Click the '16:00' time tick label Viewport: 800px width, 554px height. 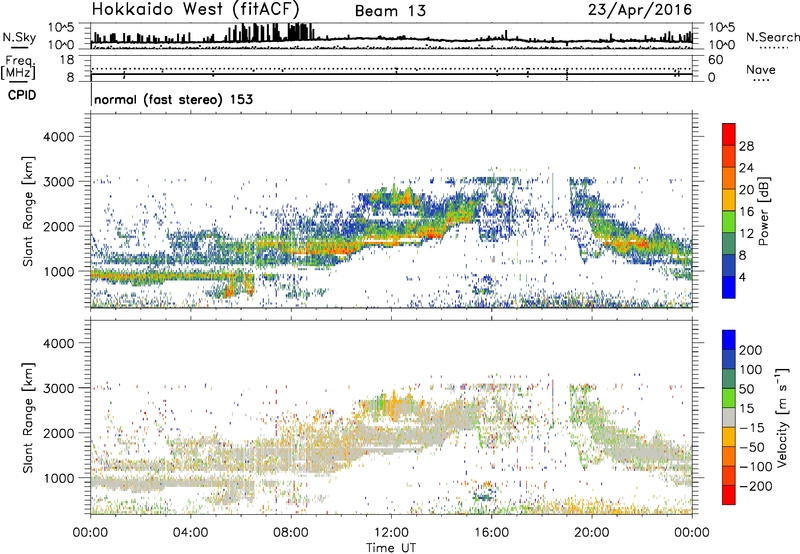pyautogui.click(x=491, y=533)
